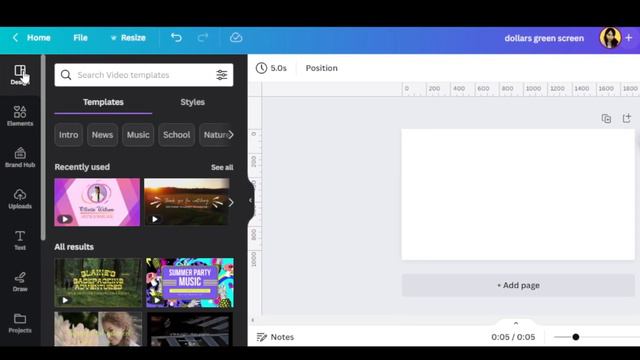Select the dark piano keys template
Viewport: 640px width, 360px height.
[190, 329]
